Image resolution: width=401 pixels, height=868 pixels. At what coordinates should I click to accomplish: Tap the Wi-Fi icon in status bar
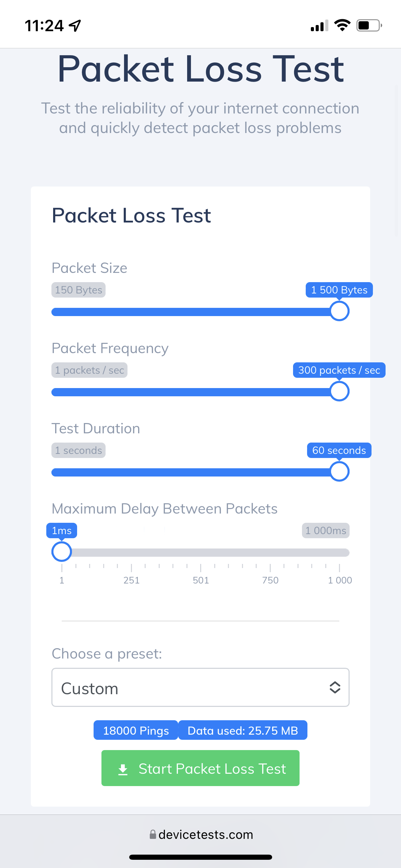(x=342, y=25)
